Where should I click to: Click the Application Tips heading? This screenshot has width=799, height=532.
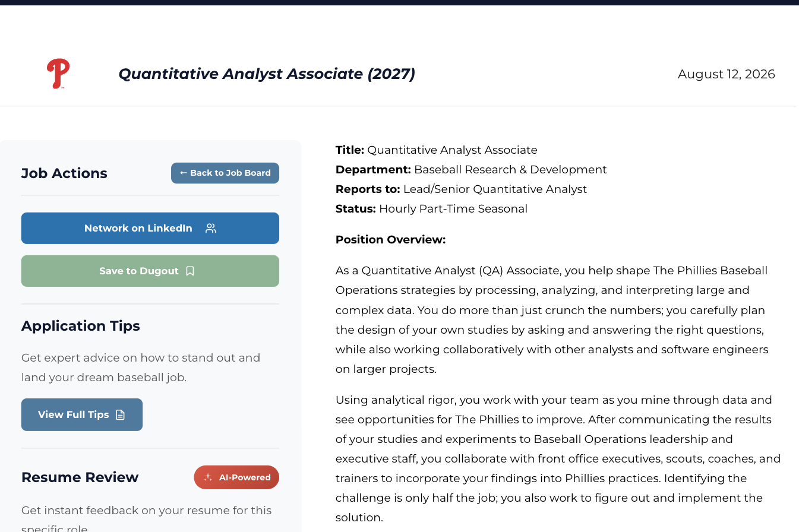[81, 326]
